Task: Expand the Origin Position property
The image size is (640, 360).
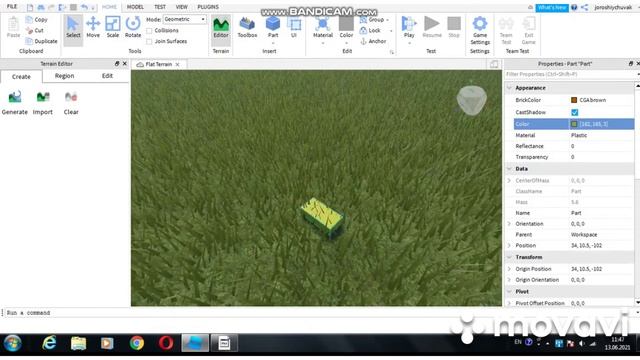Action: pos(509,269)
